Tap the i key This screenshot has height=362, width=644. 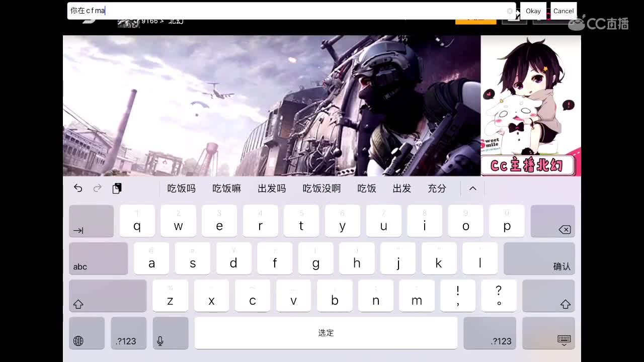pyautogui.click(x=425, y=221)
